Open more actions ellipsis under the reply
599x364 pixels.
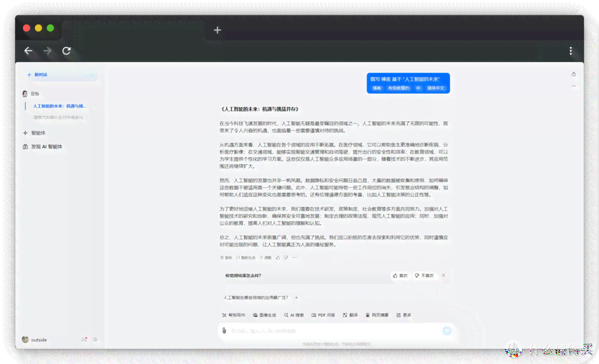coord(295,258)
